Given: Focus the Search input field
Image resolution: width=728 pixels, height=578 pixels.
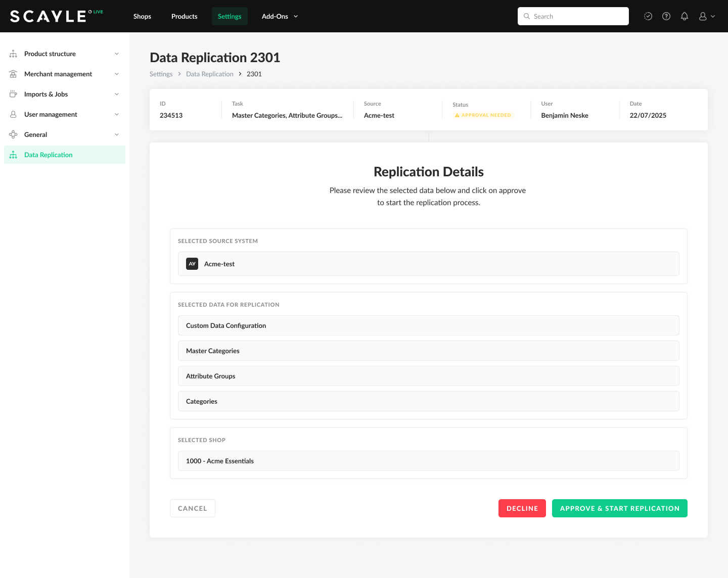Looking at the screenshot, I should 576,16.
